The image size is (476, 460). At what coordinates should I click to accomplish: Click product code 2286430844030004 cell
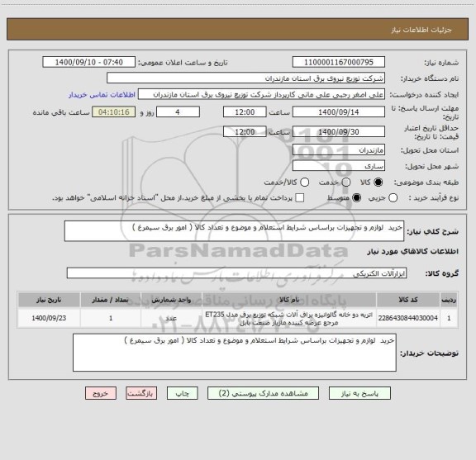tap(408, 318)
